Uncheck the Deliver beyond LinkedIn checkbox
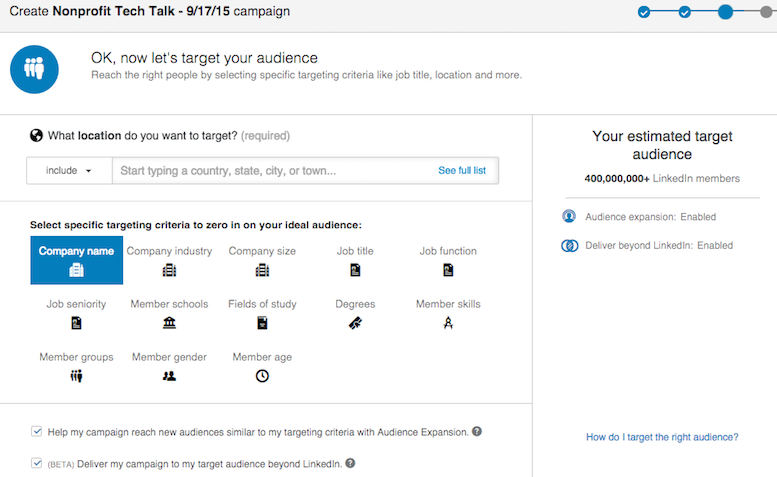The image size is (777, 477). [36, 463]
